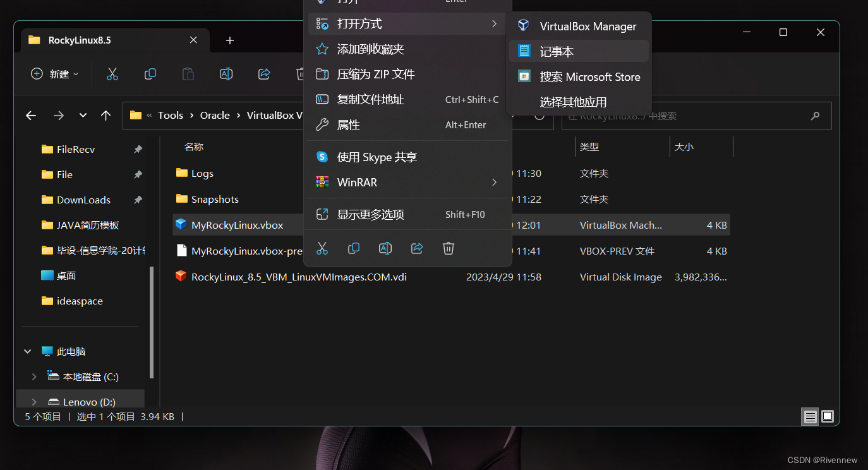Open 属性 from context menu

pos(407,124)
